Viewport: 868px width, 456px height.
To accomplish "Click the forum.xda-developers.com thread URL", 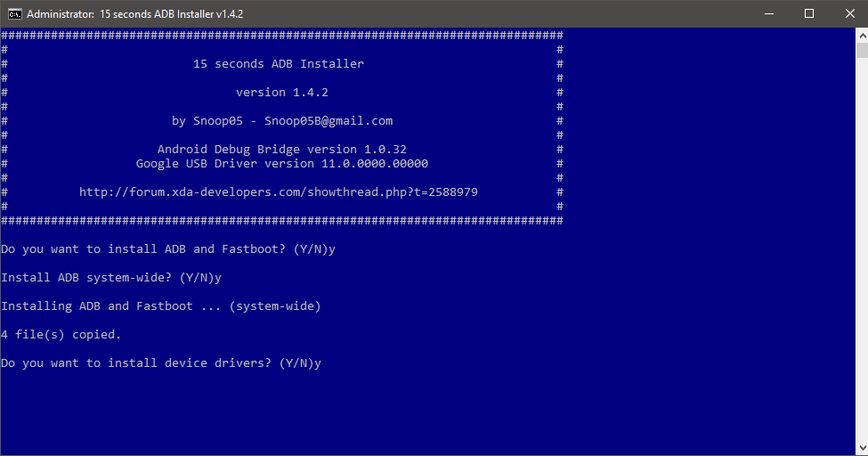I will pos(279,192).
